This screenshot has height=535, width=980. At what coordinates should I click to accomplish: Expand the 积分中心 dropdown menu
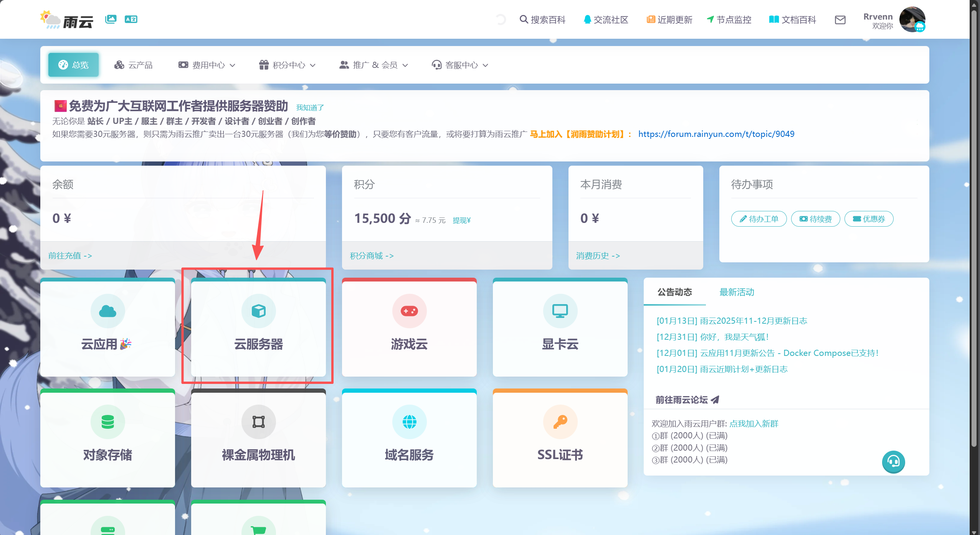(x=288, y=65)
